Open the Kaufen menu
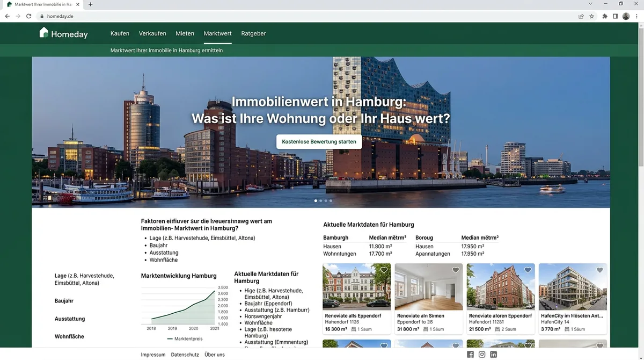Screen dimensions: 644x360 click(x=120, y=33)
